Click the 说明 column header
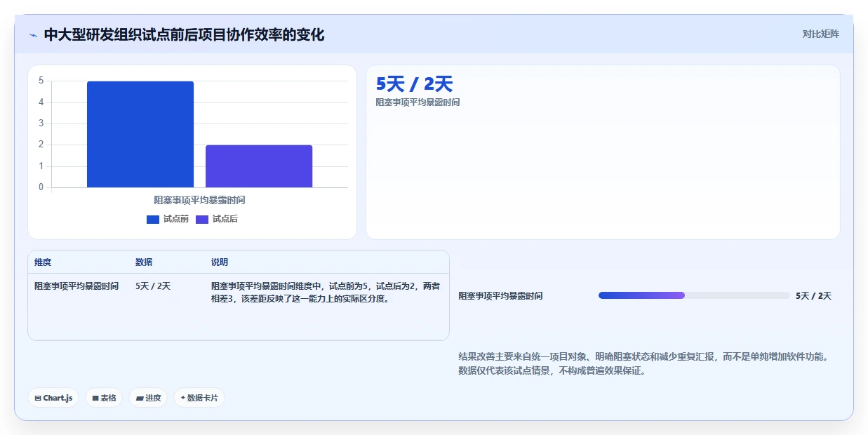Image resolution: width=868 pixels, height=435 pixels. (220, 262)
